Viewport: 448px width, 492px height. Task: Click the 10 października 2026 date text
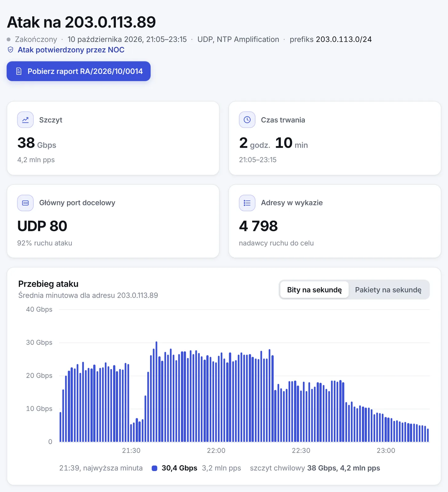127,39
